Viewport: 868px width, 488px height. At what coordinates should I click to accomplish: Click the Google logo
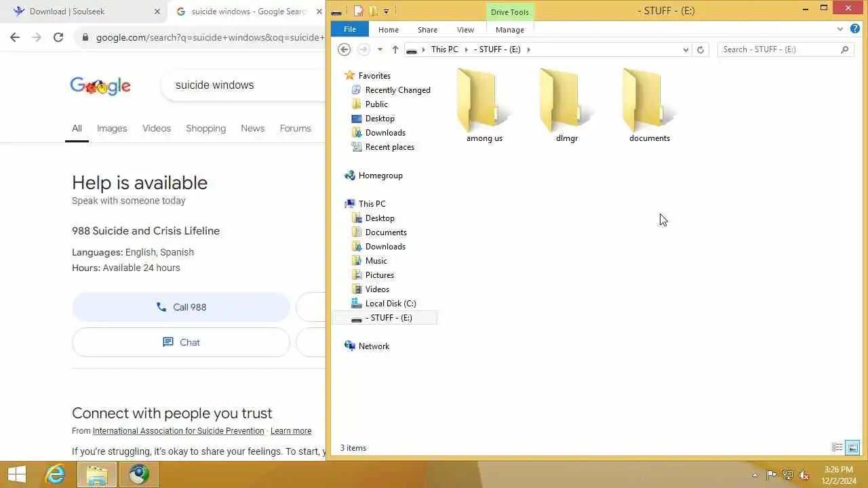click(x=100, y=85)
